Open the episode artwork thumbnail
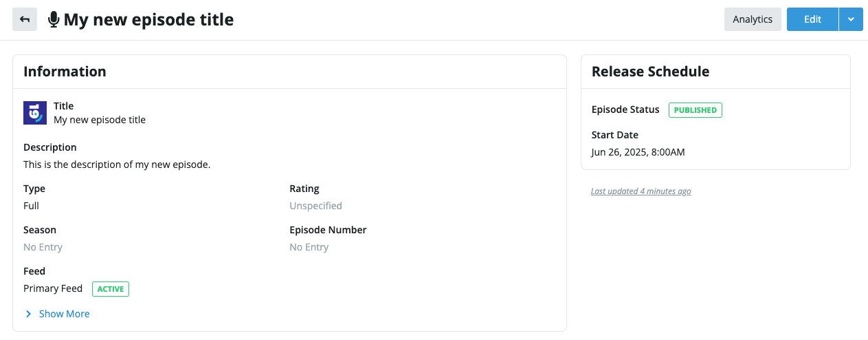Image resolution: width=868 pixels, height=340 pixels. (x=35, y=113)
